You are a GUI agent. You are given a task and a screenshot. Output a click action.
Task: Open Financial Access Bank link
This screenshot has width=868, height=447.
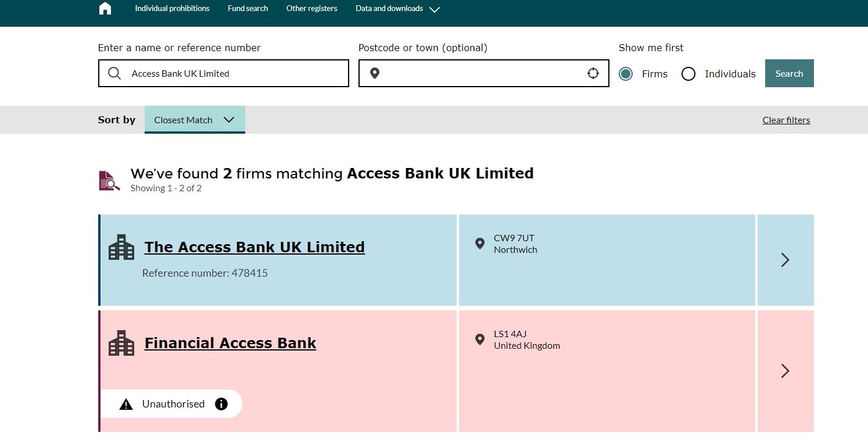coord(230,343)
